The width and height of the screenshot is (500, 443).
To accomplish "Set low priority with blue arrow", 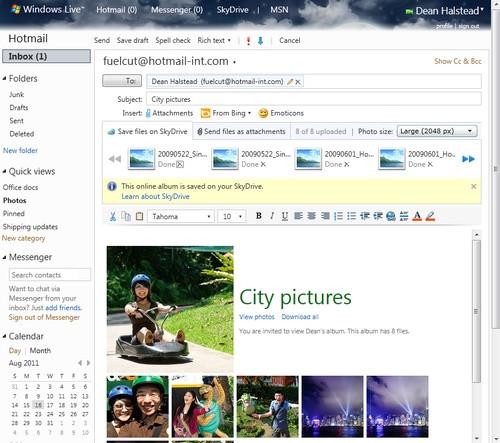I will click(x=260, y=41).
